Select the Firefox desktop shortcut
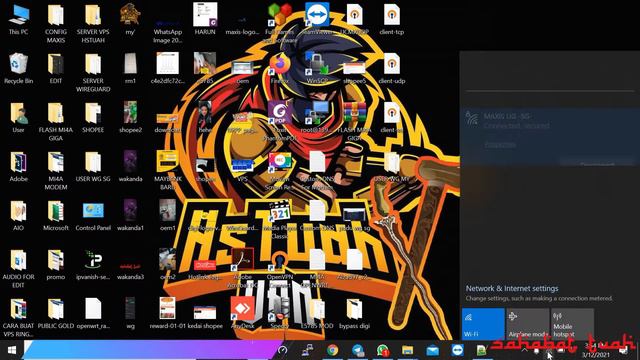The height and width of the screenshot is (360, 640). 280,69
